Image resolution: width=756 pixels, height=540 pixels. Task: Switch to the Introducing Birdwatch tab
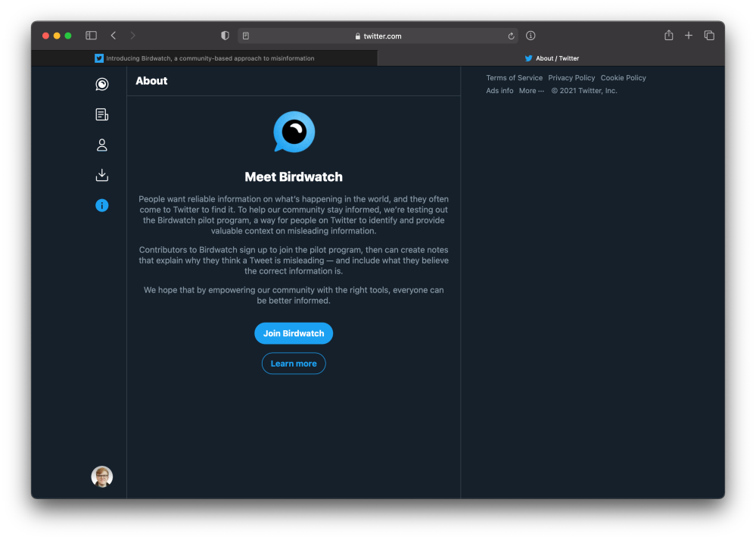coord(204,58)
